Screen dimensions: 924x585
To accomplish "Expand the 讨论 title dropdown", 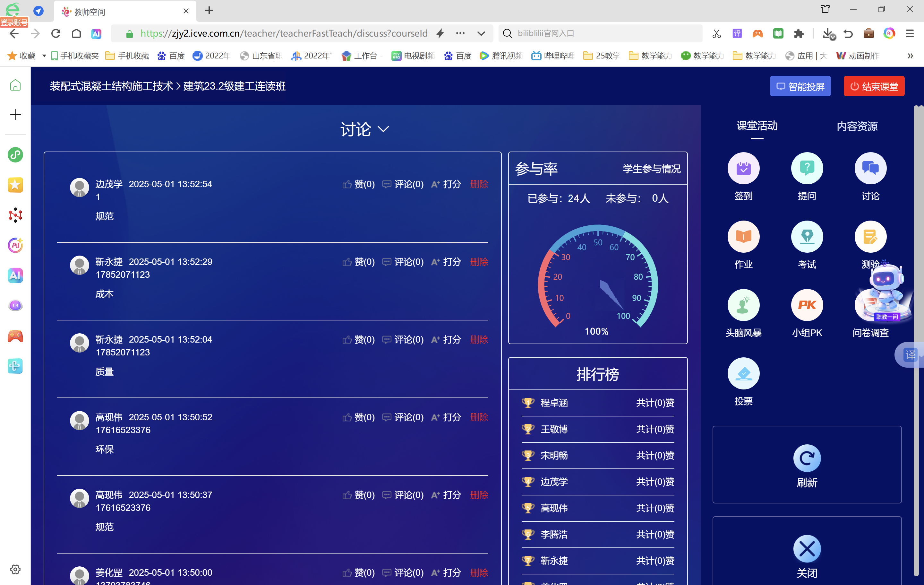I will click(383, 129).
